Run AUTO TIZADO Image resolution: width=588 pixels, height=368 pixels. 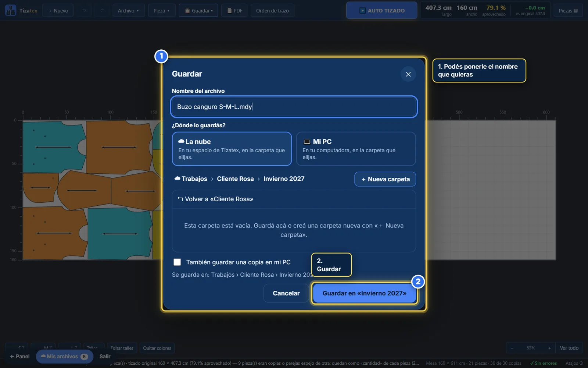pyautogui.click(x=382, y=10)
